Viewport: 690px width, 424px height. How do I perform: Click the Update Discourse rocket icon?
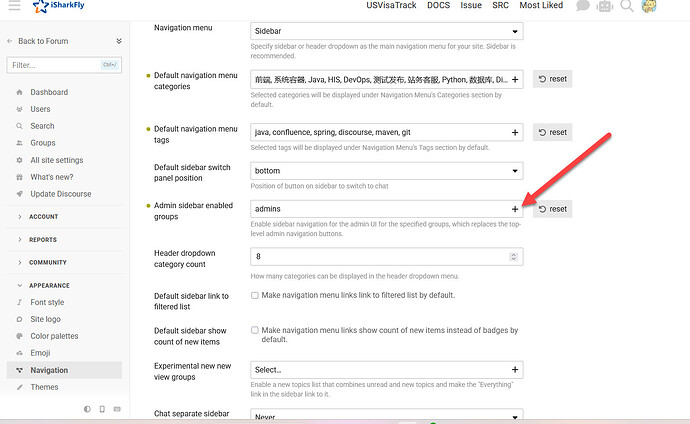[x=19, y=194]
